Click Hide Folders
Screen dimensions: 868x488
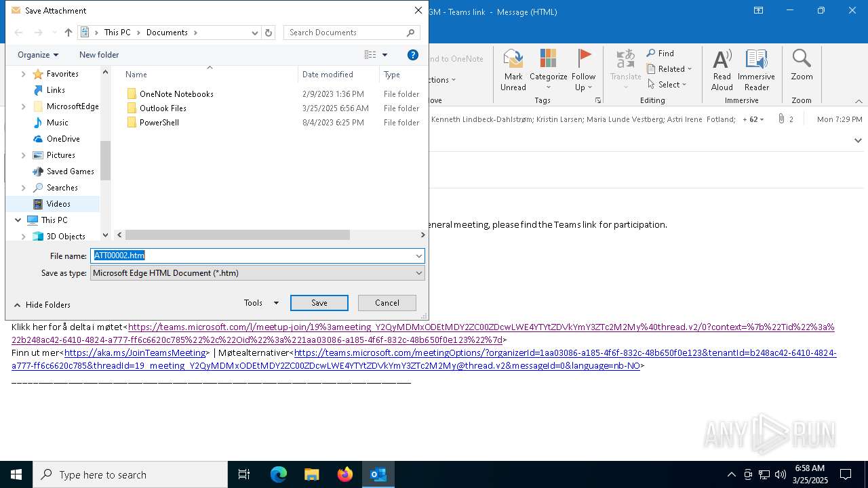(x=42, y=305)
